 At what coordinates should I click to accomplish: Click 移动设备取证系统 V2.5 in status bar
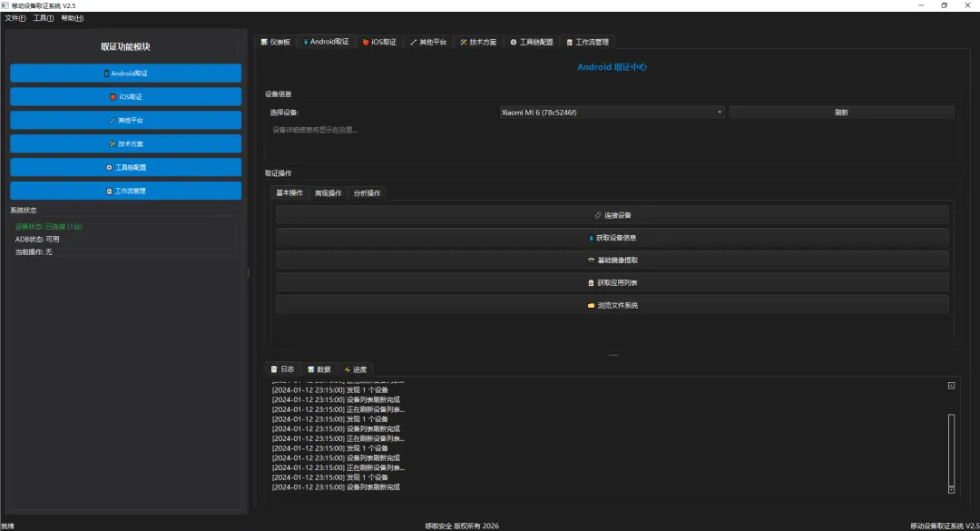945,526
